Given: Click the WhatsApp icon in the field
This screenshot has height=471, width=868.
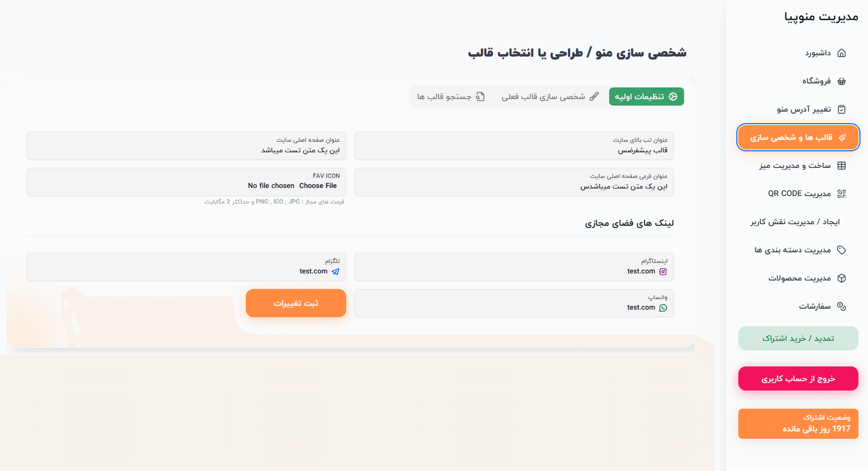Looking at the screenshot, I should pos(663,308).
